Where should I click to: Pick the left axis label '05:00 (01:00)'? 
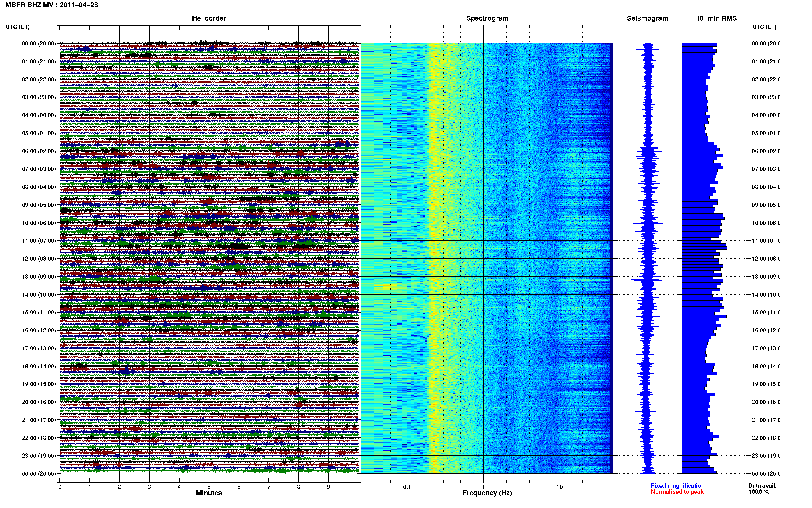(x=39, y=133)
